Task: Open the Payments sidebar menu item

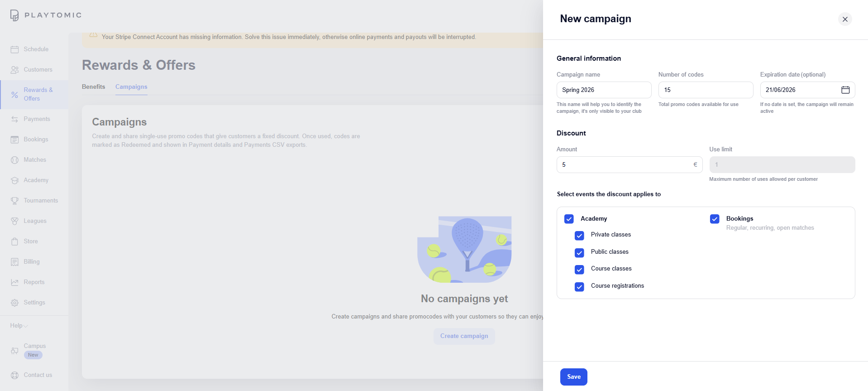Action: [x=37, y=119]
